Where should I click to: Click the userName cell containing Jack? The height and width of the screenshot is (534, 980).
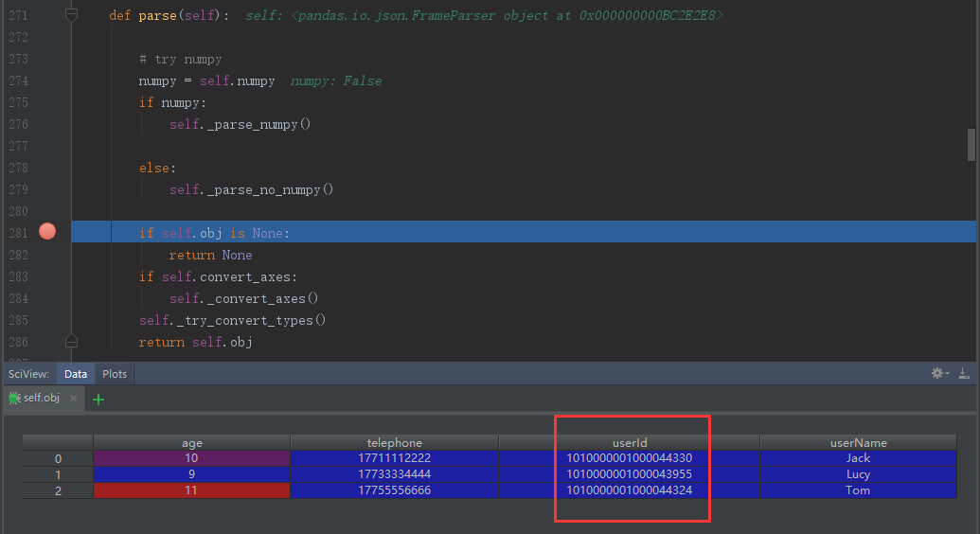pyautogui.click(x=858, y=458)
